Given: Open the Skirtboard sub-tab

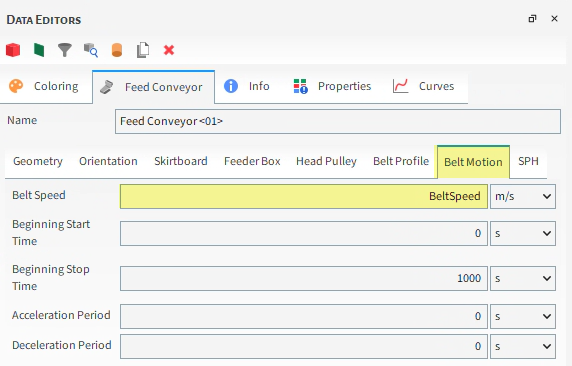Looking at the screenshot, I should (181, 161).
